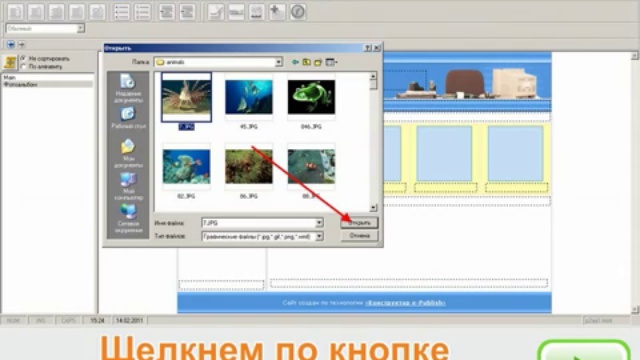The width and height of the screenshot is (640, 360).
Task: Open Рабочий стол in the places bar
Action: [x=128, y=118]
